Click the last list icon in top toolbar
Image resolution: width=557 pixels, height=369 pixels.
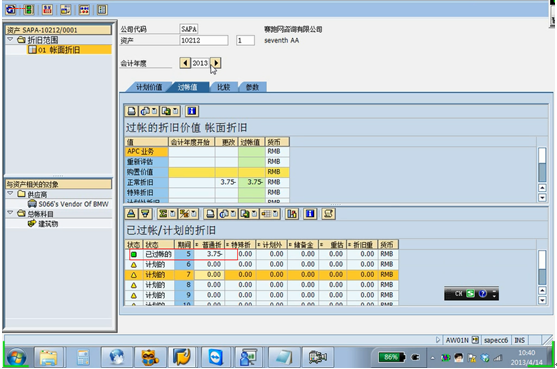[x=102, y=10]
